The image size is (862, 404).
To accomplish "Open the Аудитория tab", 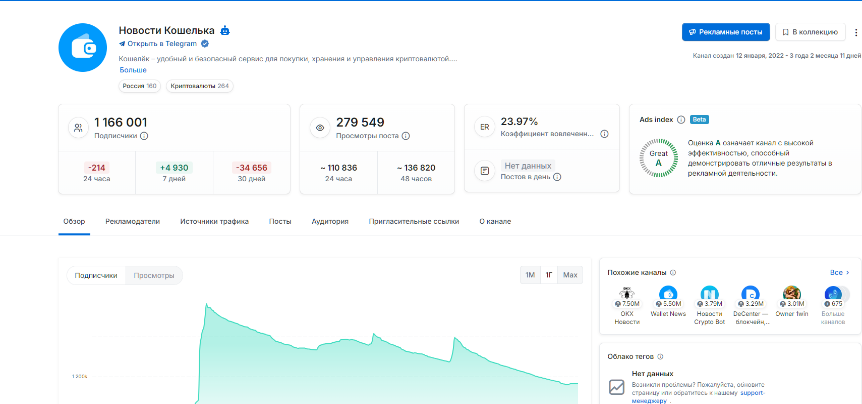I will 330,222.
